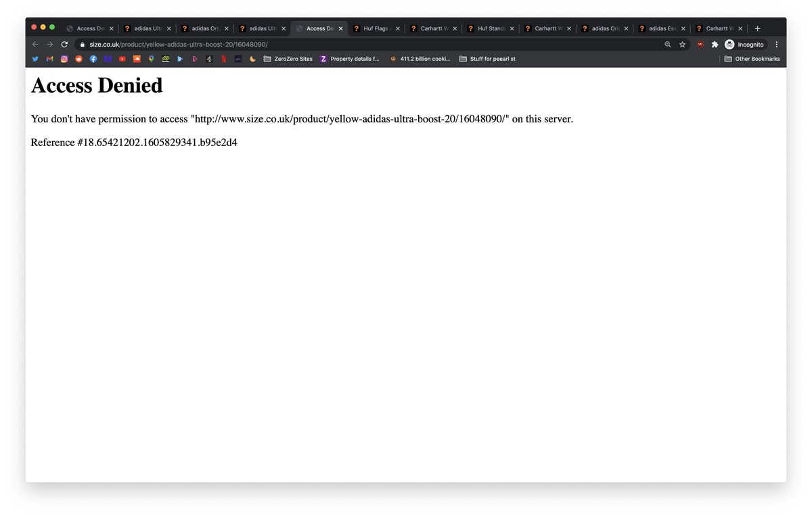Screen dimensions: 812x516
Task: Go back to the previous page
Action: pyautogui.click(x=35, y=44)
